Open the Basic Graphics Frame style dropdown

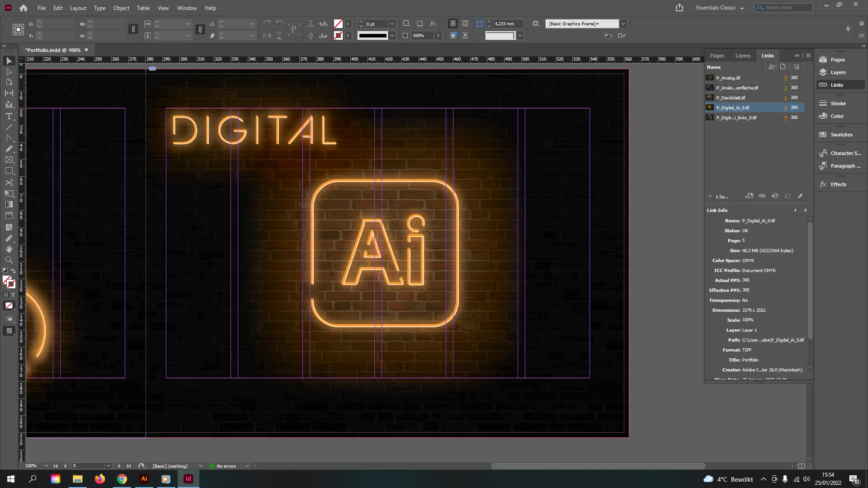point(623,23)
